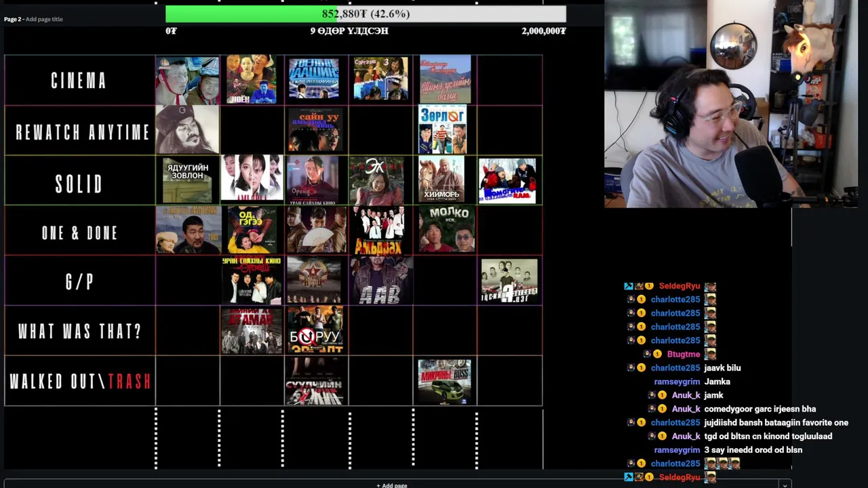Viewport: 868px width, 488px height.
Task: Select the red star emblem poster in G/P row
Action: tap(314, 281)
